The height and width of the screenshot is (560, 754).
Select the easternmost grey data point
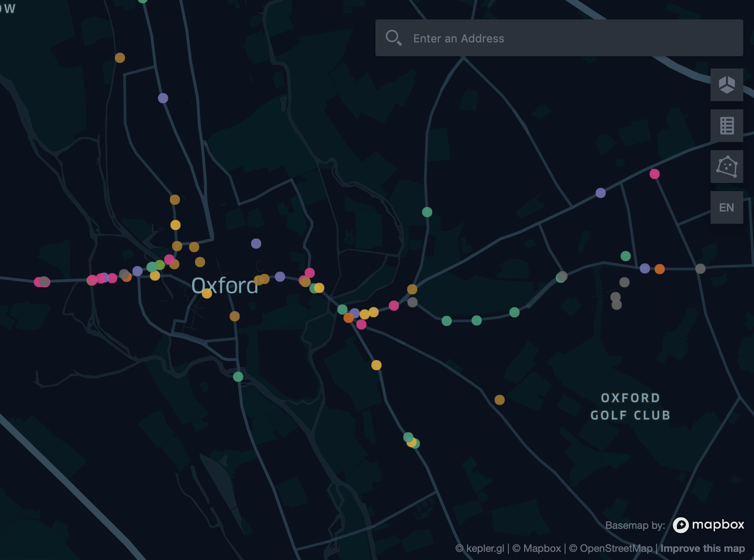[700, 269]
